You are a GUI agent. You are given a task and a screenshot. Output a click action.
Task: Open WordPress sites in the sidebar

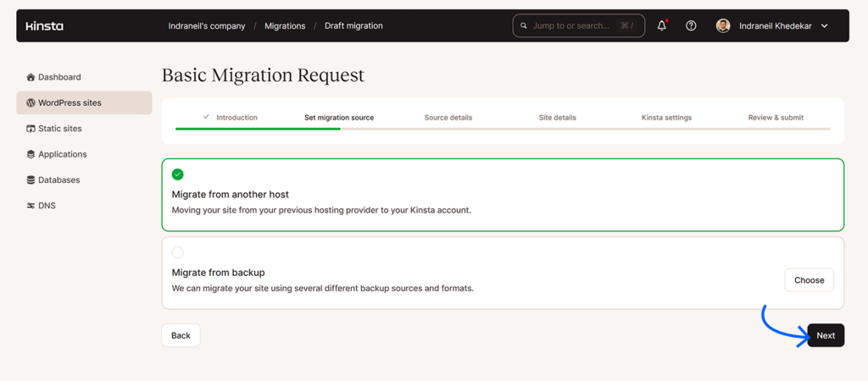tap(84, 102)
